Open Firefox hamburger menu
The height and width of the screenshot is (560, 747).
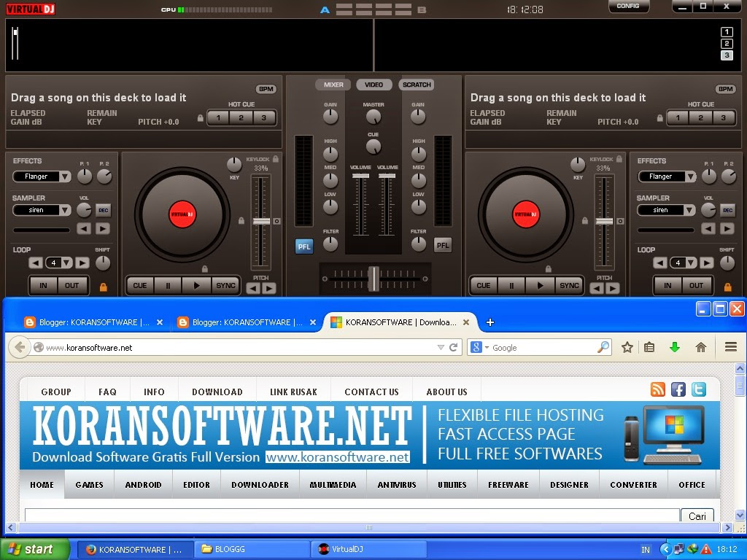731,347
